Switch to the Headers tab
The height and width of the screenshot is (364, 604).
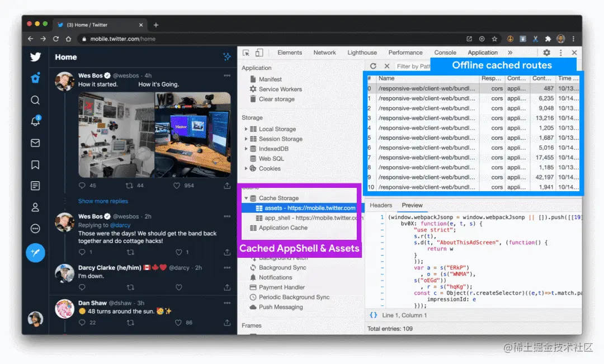coord(381,205)
